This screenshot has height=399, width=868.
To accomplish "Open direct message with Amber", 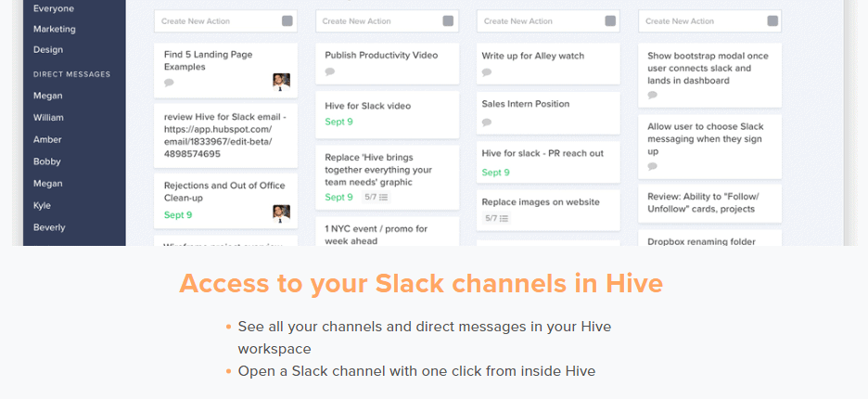I will (47, 139).
